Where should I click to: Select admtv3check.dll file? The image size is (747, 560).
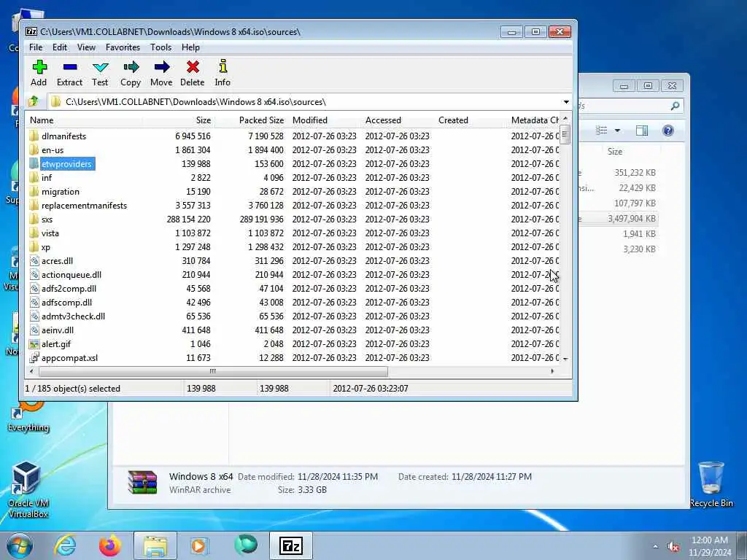(73, 316)
